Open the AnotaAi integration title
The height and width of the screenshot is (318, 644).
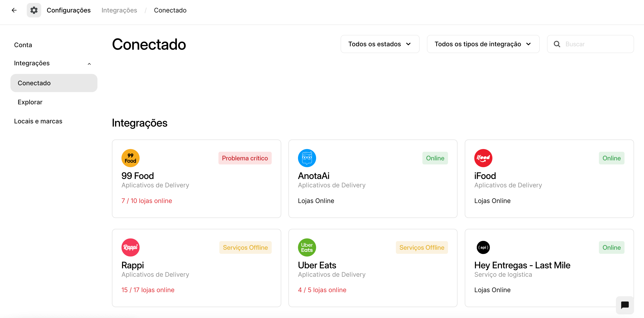[x=313, y=176]
